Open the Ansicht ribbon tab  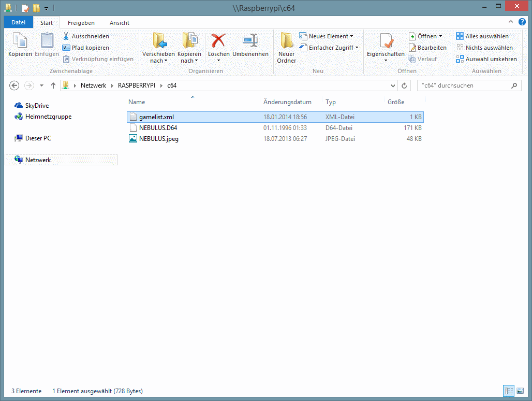click(119, 23)
